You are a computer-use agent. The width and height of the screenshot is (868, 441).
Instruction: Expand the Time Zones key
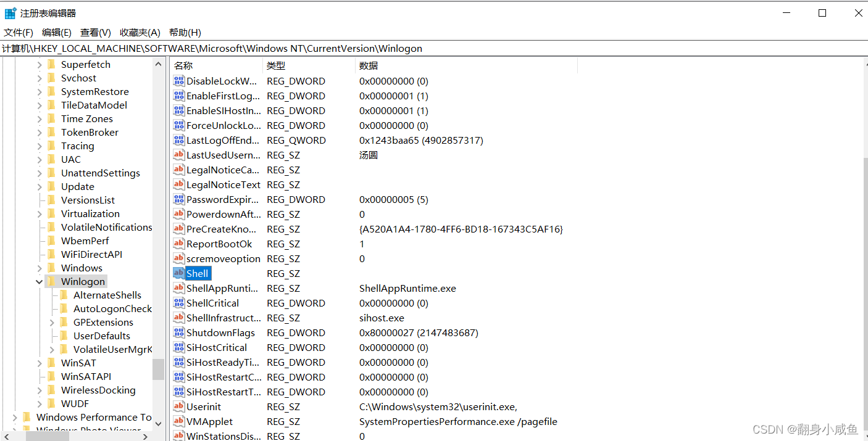[x=40, y=119]
